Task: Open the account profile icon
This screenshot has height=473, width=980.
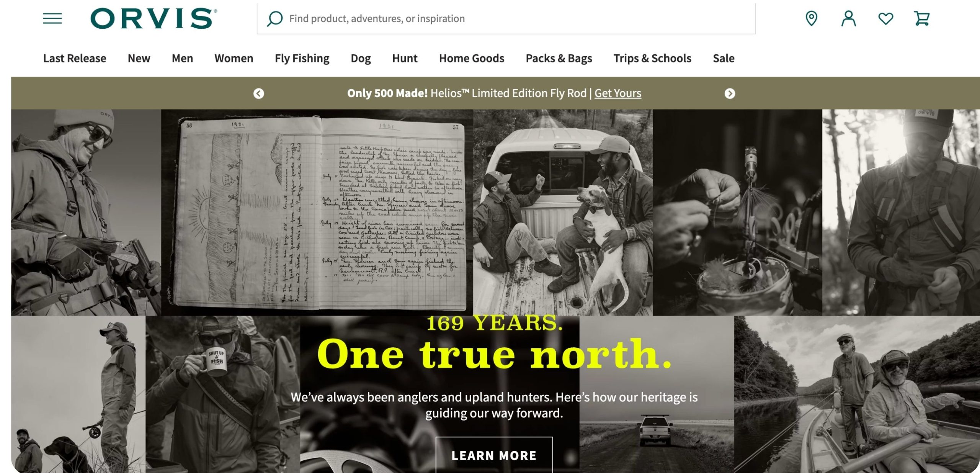Action: click(848, 18)
